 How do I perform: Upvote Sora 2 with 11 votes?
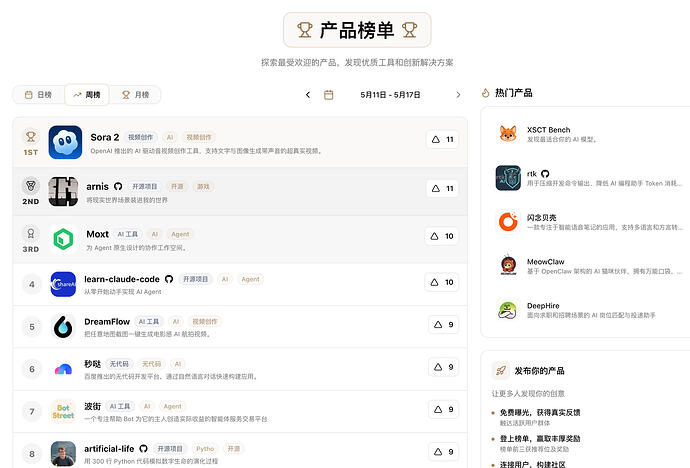pyautogui.click(x=443, y=139)
